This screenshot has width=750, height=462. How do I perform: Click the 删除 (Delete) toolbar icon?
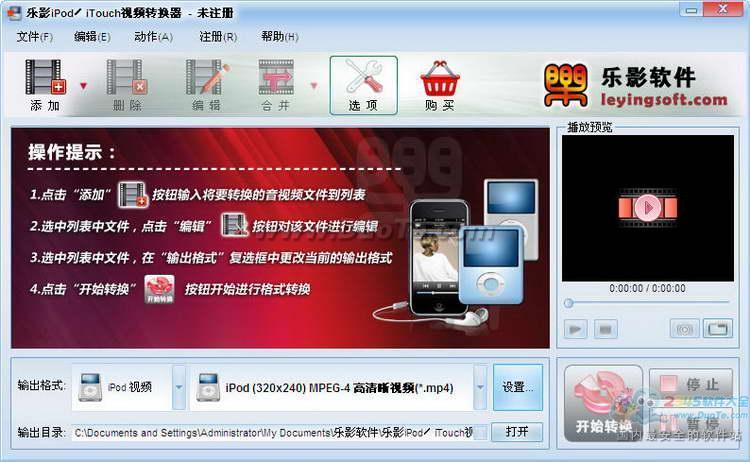tap(126, 77)
